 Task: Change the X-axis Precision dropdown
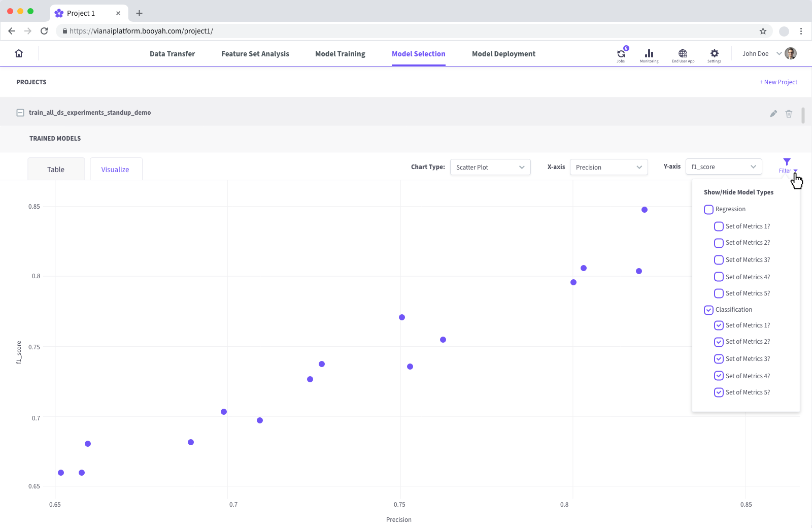608,167
